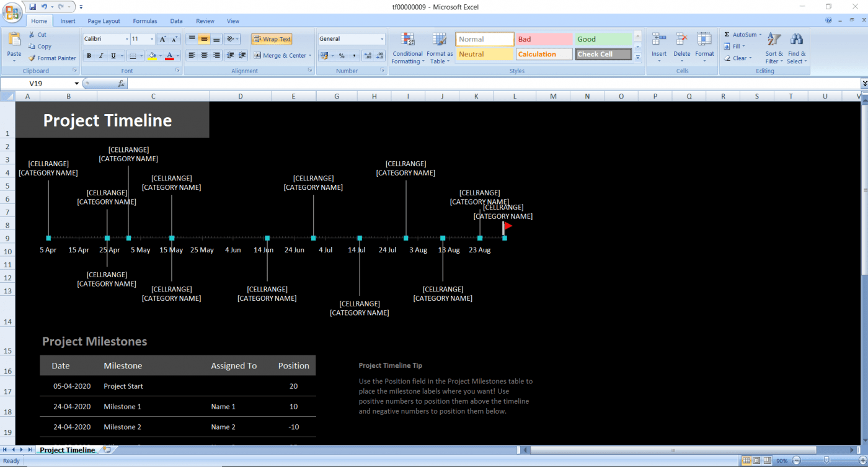
Task: Click the Format Painter brush icon
Action: tap(32, 58)
